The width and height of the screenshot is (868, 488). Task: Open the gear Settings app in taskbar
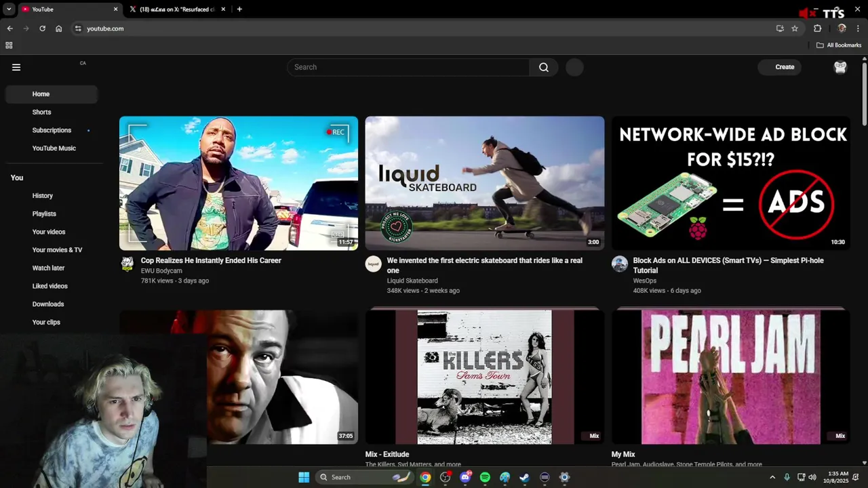click(x=564, y=477)
